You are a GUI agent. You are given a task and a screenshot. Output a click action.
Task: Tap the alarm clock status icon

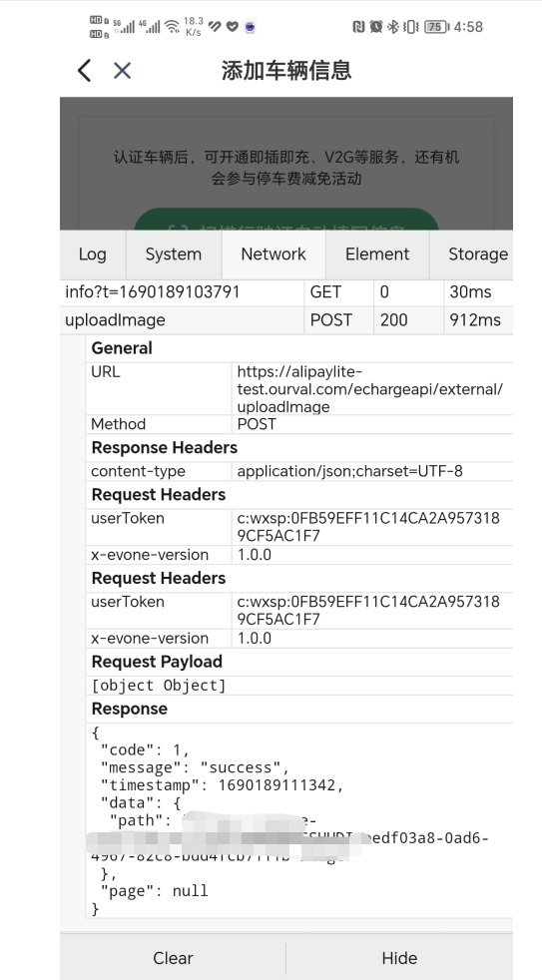[375, 26]
